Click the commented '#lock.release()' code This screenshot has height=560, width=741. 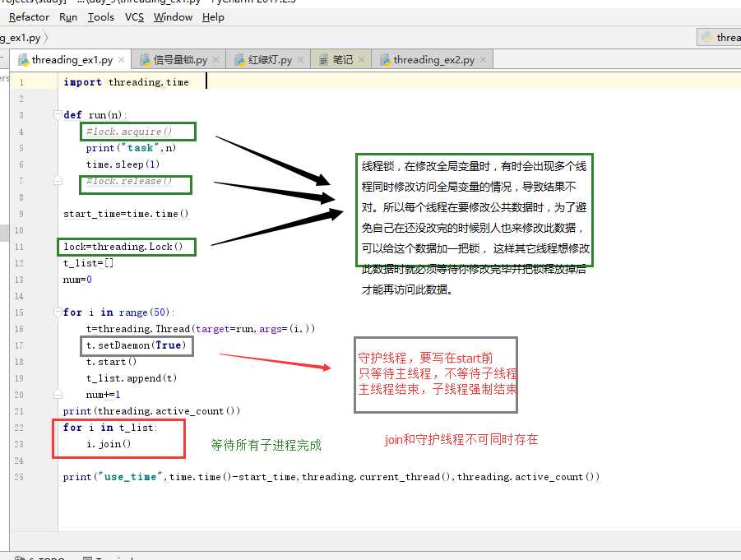tap(129, 181)
